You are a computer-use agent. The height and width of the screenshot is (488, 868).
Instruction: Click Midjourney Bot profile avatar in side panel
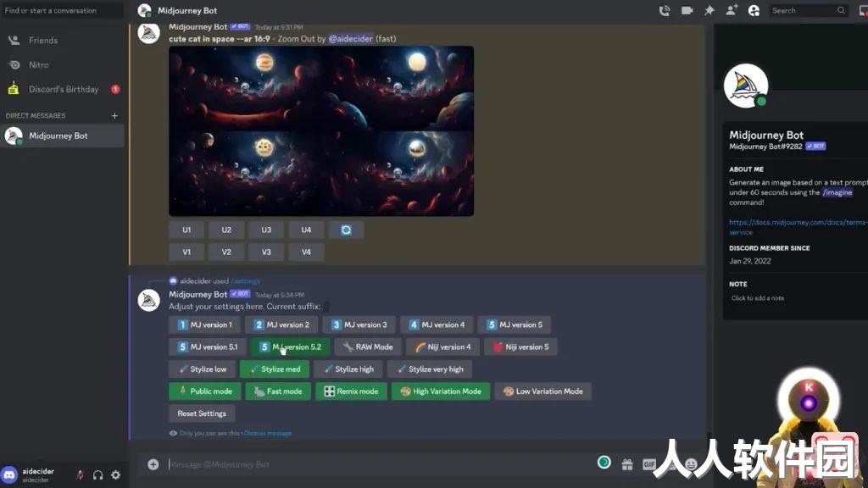coord(746,86)
